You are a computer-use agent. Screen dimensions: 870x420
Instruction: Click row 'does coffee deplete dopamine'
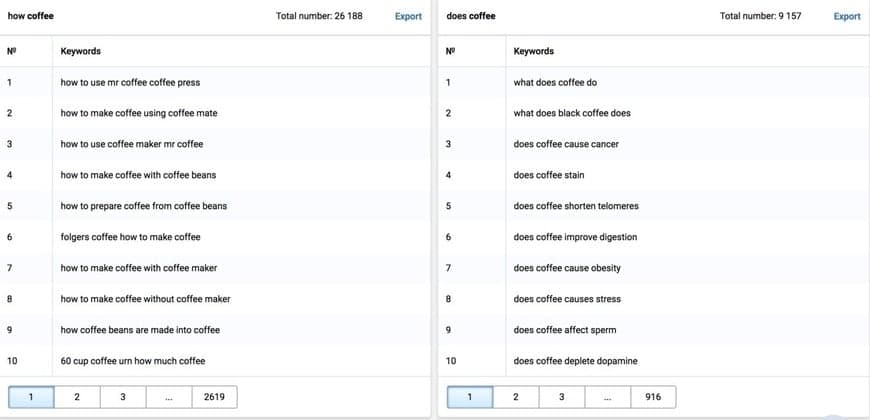[x=575, y=361]
